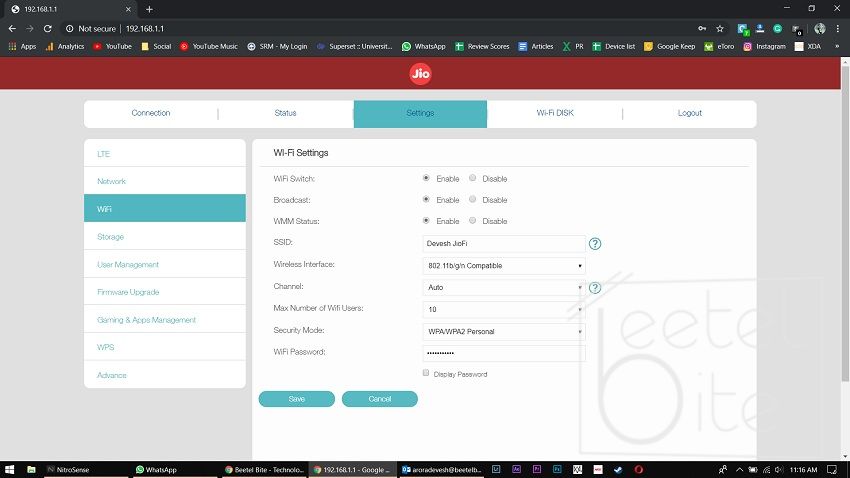Bookmark this page with the star icon
The height and width of the screenshot is (478, 850).
coord(720,28)
